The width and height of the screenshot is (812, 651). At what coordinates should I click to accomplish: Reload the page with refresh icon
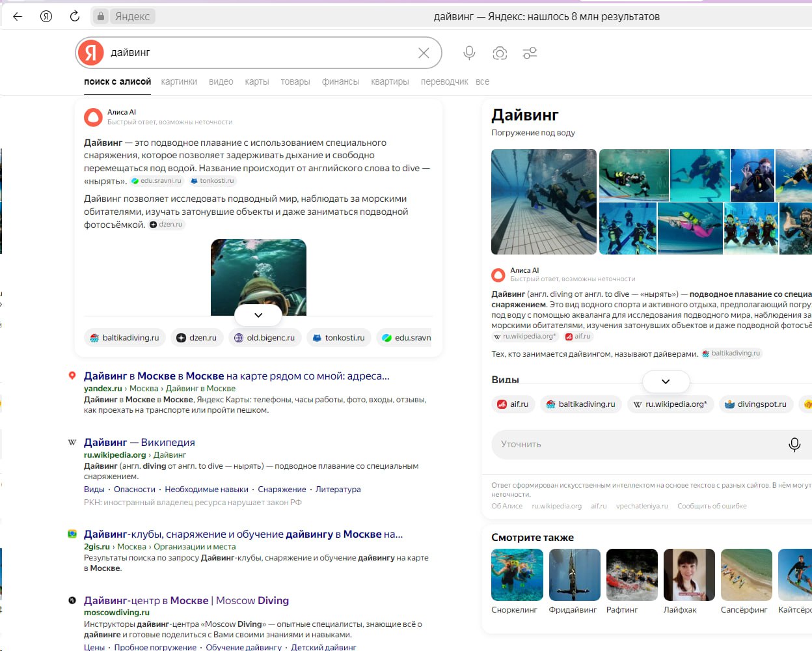pos(75,16)
